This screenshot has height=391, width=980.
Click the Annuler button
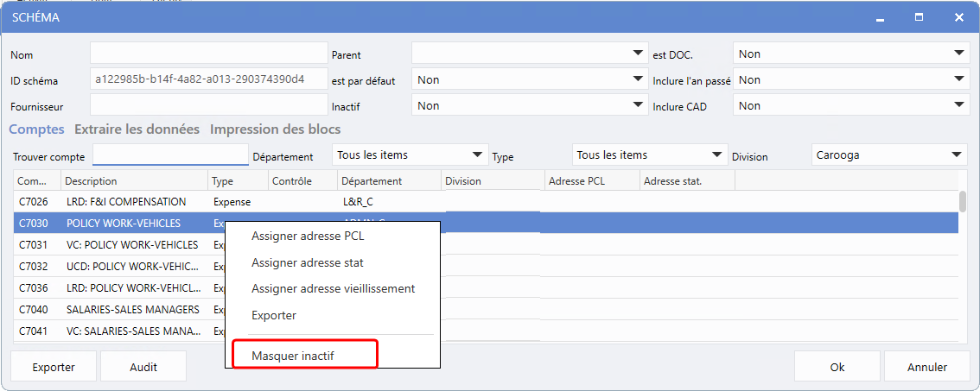(926, 367)
